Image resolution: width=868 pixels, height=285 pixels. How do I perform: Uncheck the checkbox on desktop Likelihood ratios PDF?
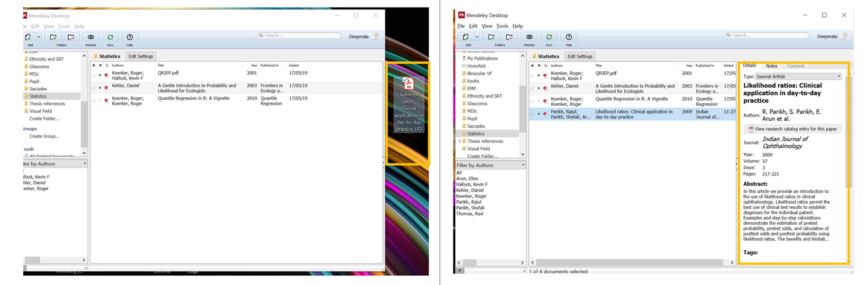405,80
